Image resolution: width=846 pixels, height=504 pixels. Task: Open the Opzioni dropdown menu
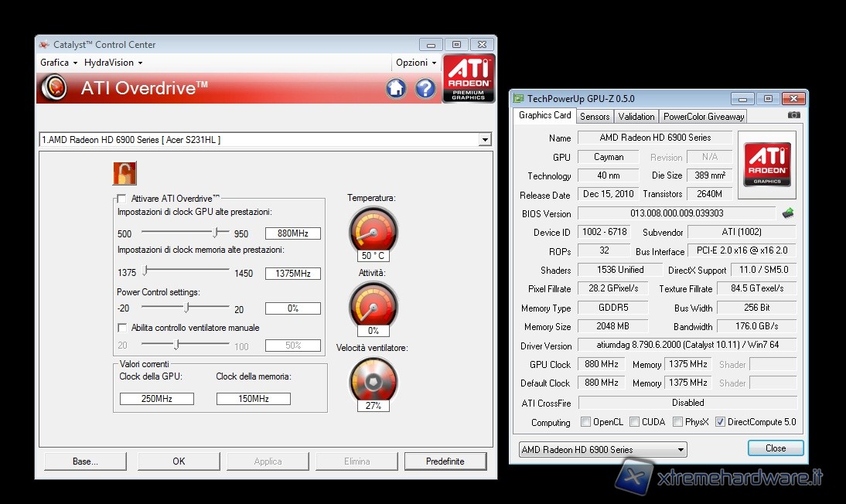(x=416, y=63)
